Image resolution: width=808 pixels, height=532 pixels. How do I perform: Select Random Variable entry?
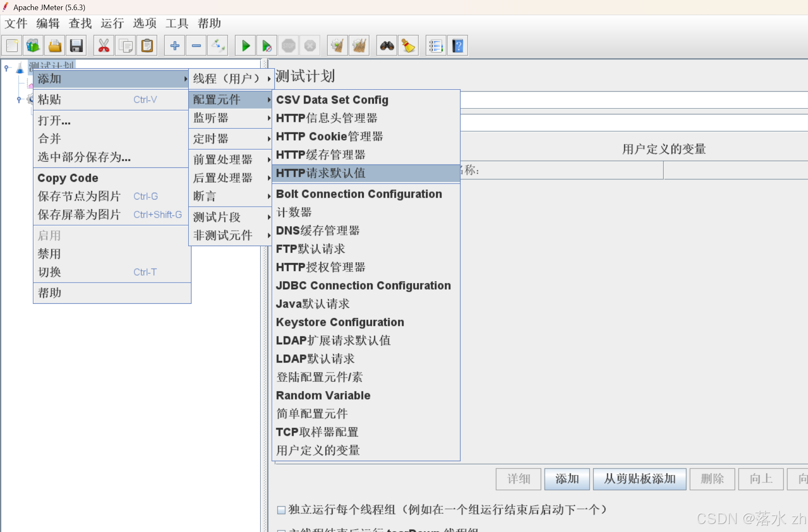366,395
